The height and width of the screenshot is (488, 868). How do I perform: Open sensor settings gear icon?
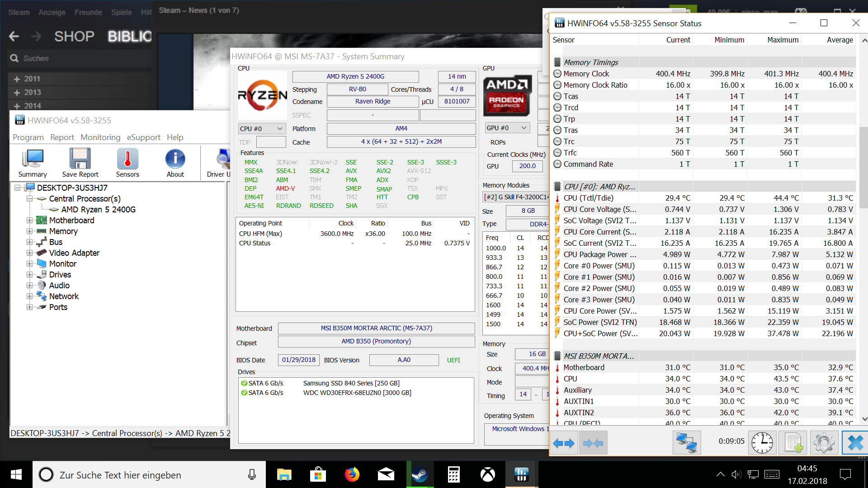point(824,443)
